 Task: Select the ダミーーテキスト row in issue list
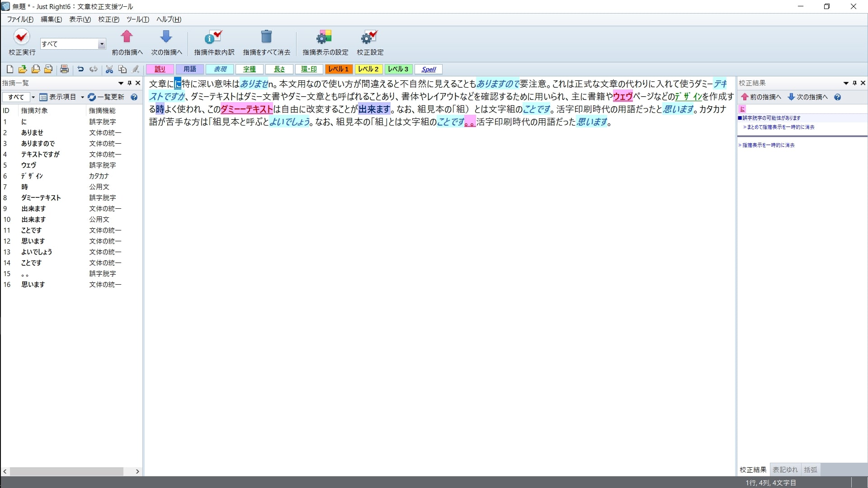point(41,197)
